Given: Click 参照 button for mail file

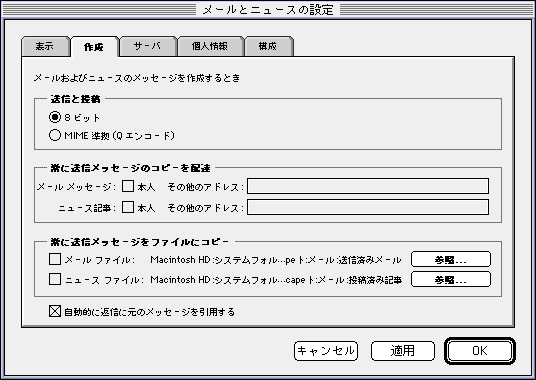Looking at the screenshot, I should tap(451, 259).
